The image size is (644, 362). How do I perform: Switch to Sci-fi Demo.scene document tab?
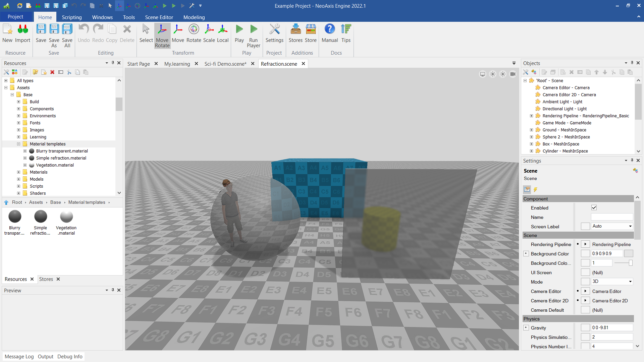(x=225, y=64)
